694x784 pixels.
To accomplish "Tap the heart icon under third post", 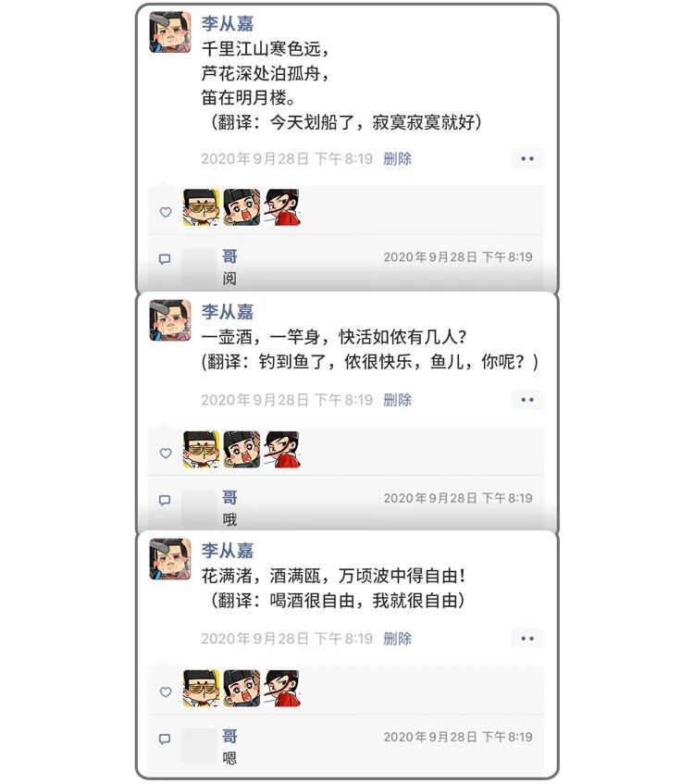I will coord(166,692).
